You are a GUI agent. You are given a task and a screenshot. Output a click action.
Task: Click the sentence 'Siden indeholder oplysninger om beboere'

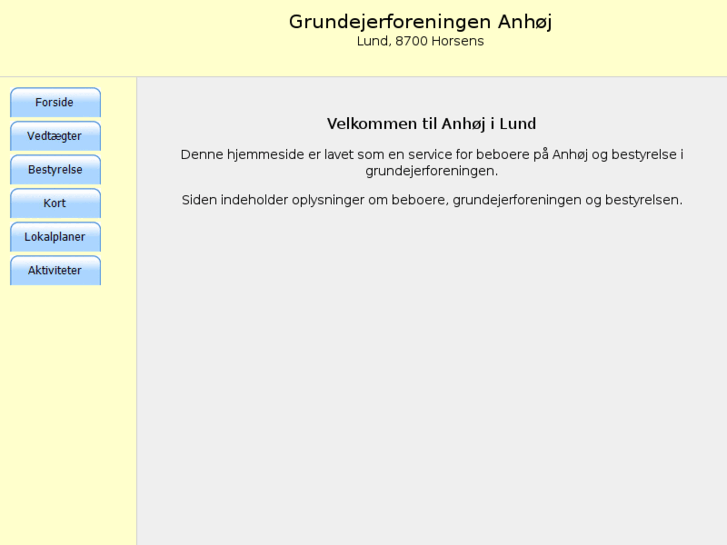[x=432, y=200]
